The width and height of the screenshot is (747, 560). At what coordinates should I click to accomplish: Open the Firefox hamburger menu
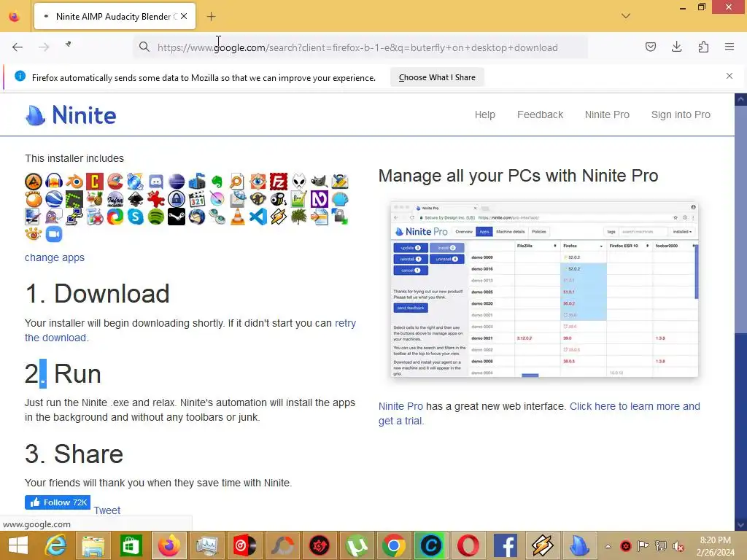729,47
